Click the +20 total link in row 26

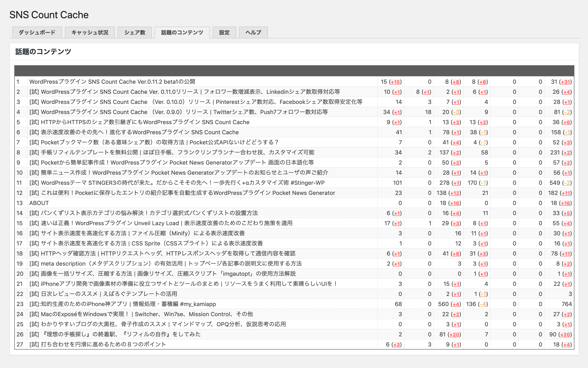coord(565,335)
